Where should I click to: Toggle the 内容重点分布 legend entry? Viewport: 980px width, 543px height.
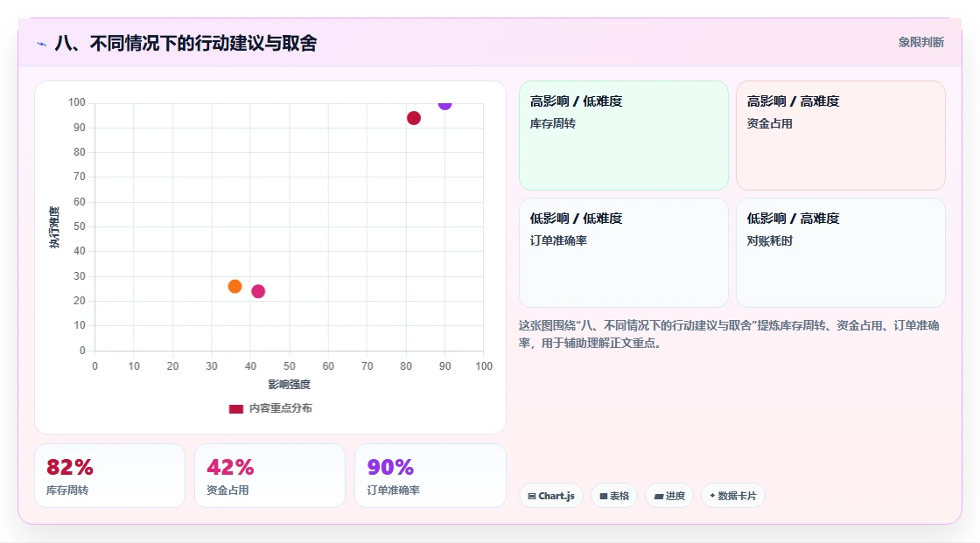point(270,408)
